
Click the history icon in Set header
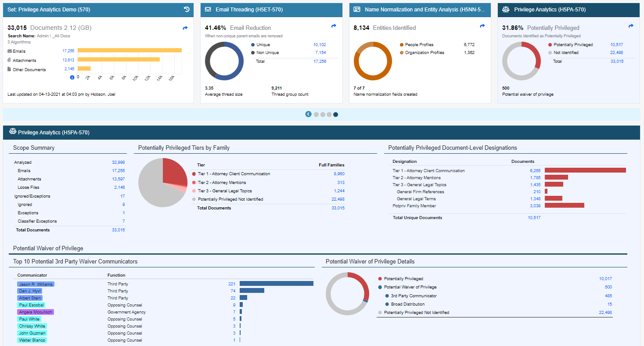pos(187,9)
